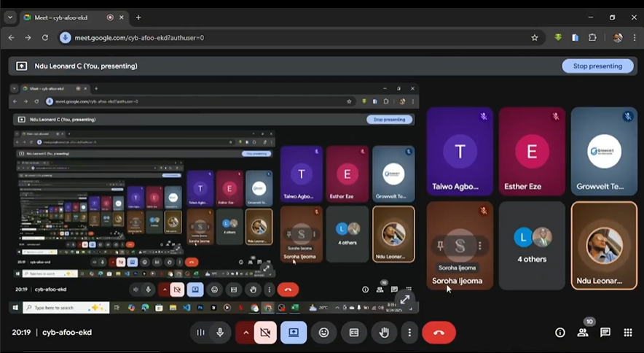Select the Meet – cyb-afoo-ekd browser tab
This screenshot has height=353, width=644.
point(66,18)
